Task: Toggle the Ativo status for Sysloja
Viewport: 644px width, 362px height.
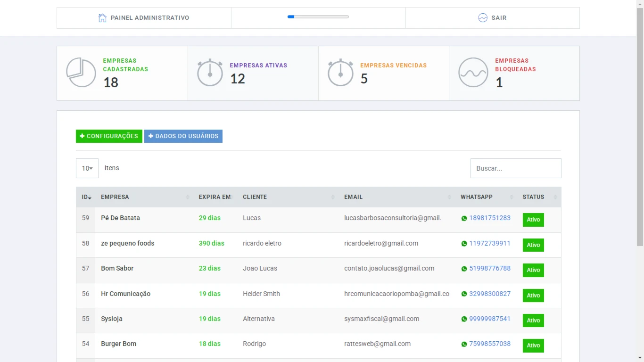Action: pyautogui.click(x=533, y=321)
